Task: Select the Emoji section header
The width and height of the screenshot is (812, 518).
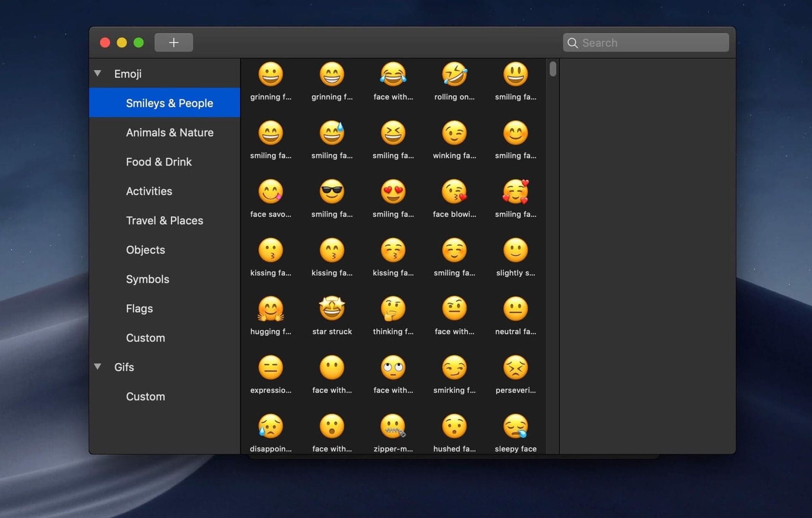Action: [127, 74]
